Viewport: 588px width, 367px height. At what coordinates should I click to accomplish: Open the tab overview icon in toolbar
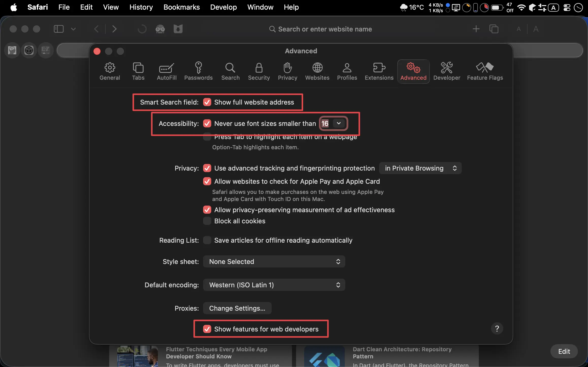pyautogui.click(x=494, y=29)
